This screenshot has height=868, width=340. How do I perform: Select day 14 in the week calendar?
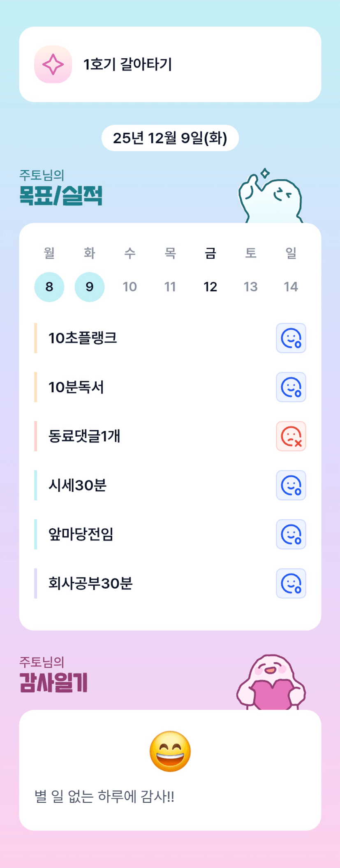pos(291,287)
